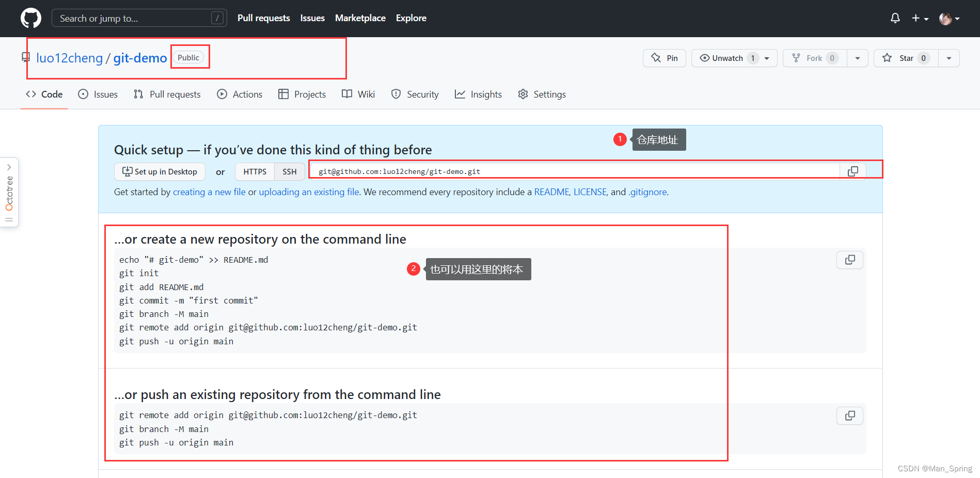Switch to the Projects tab

tap(302, 94)
